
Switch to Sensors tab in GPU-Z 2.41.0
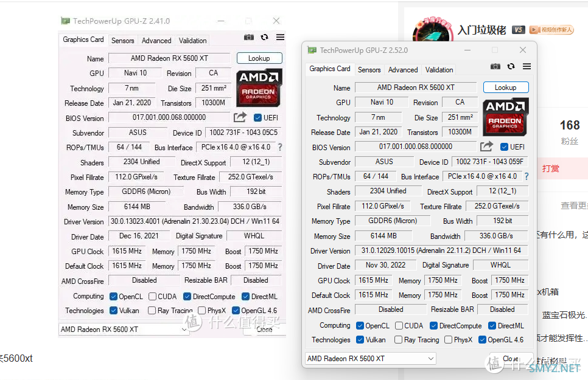(x=122, y=41)
